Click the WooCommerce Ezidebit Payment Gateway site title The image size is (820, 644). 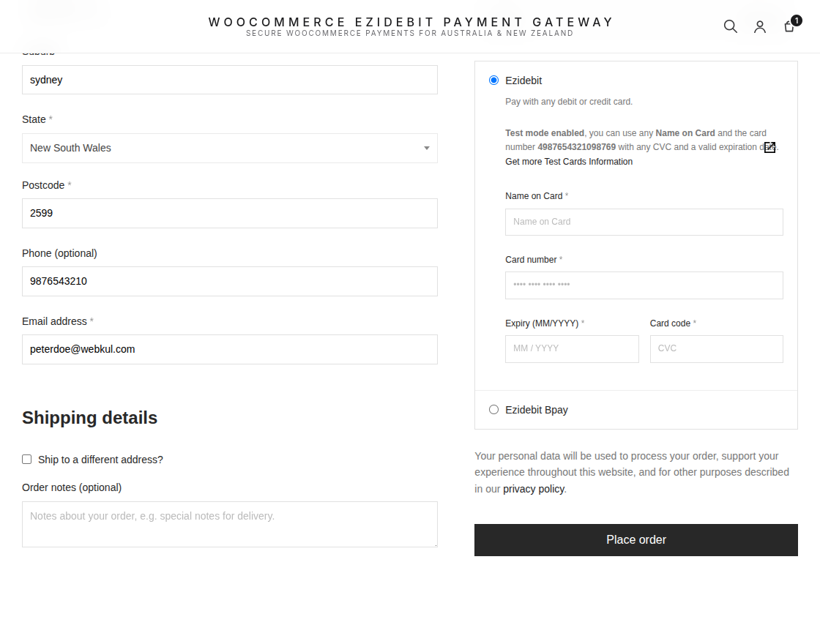[x=411, y=22]
